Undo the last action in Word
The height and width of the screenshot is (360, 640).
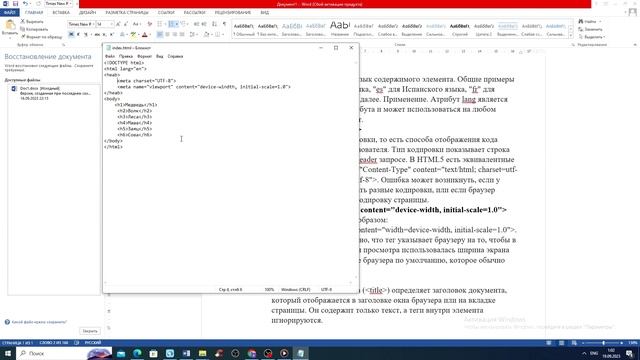tap(25, 4)
